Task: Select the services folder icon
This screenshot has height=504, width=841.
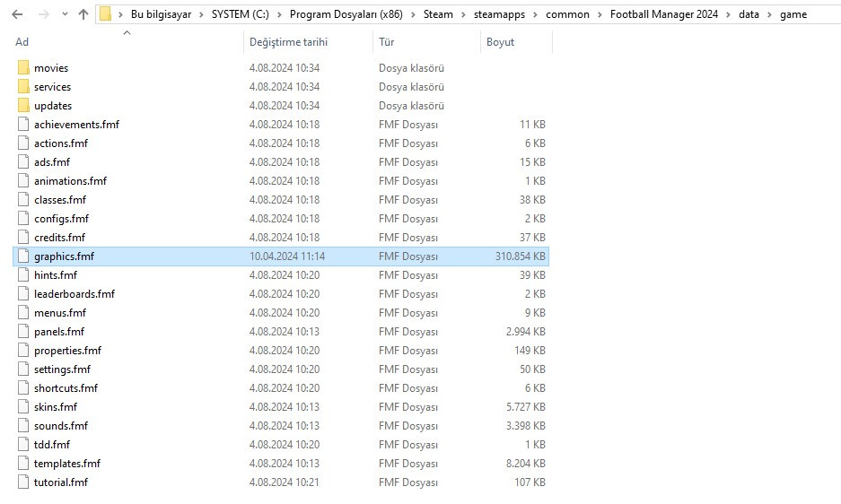Action: [23, 86]
